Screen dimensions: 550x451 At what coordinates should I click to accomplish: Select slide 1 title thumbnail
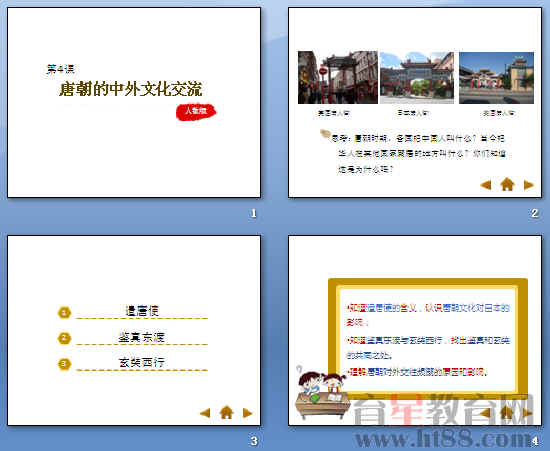coord(134,102)
